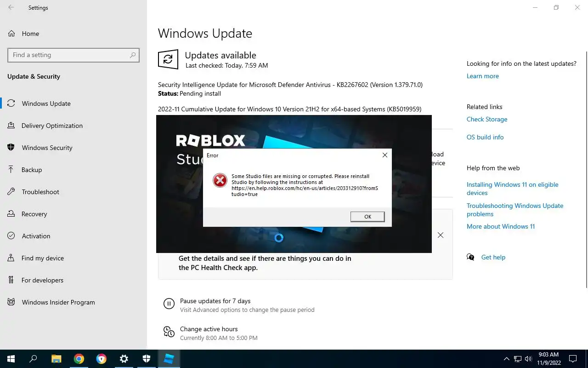
Task: Click OK in the Roblox Studio error dialog
Action: [x=367, y=217]
